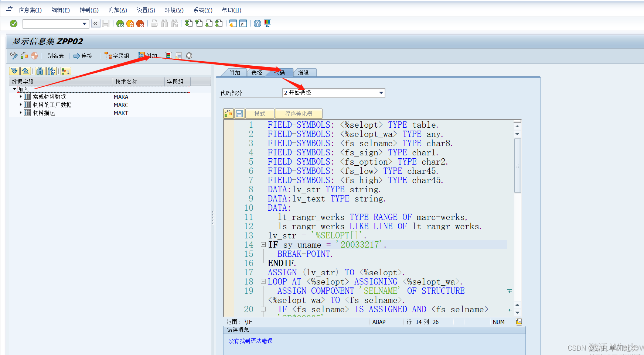Click the 字段组 field group icon
This screenshot has width=644, height=355.
[117, 55]
